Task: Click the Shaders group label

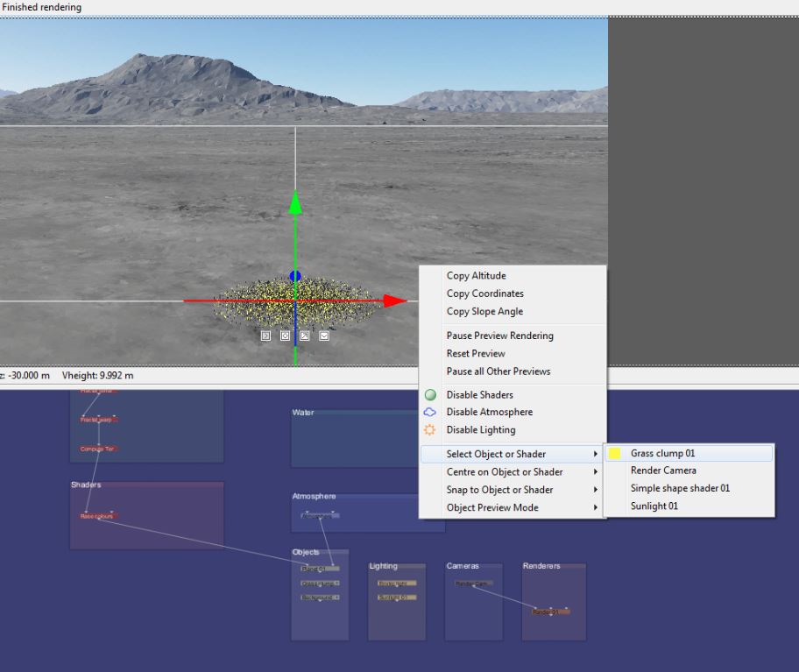Action: tap(86, 485)
